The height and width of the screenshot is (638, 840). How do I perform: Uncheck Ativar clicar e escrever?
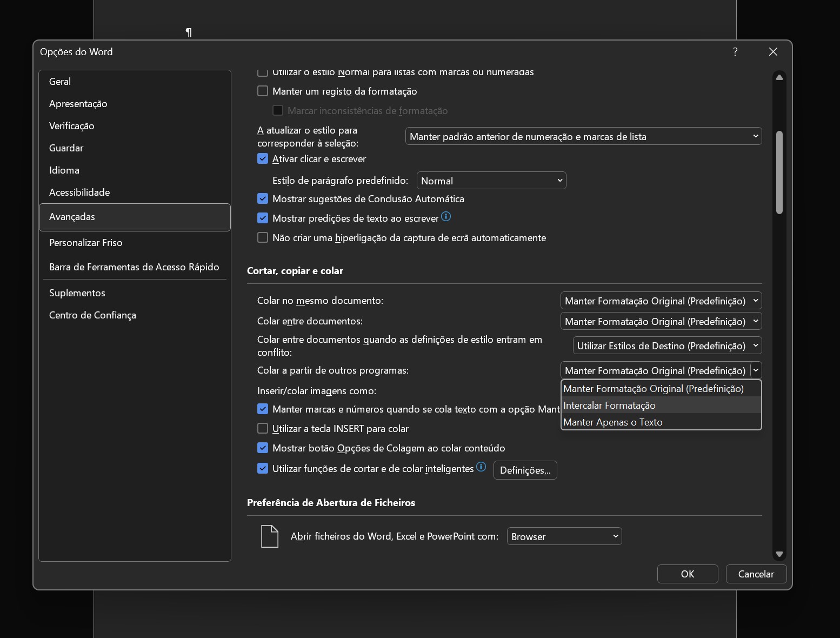(x=263, y=159)
